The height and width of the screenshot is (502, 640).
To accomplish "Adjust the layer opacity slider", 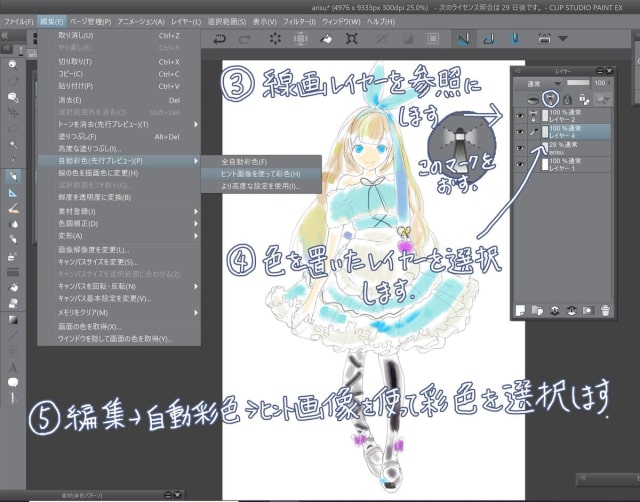I will 578,83.
